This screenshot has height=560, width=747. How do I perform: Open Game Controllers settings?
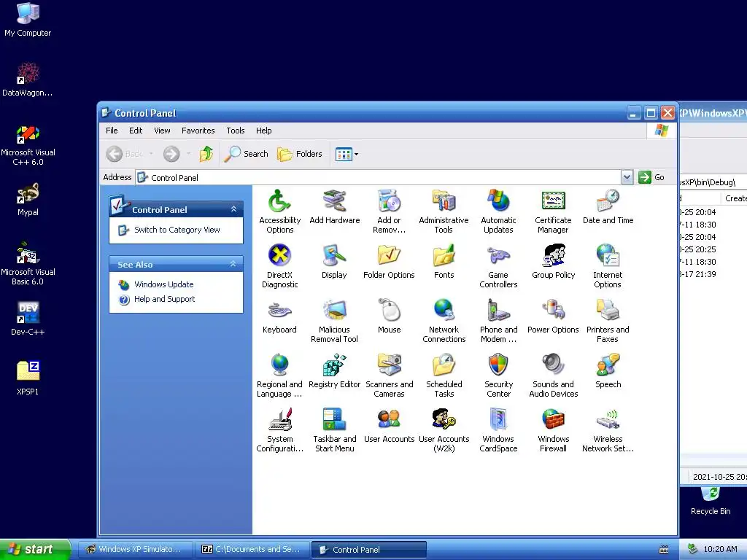(498, 265)
